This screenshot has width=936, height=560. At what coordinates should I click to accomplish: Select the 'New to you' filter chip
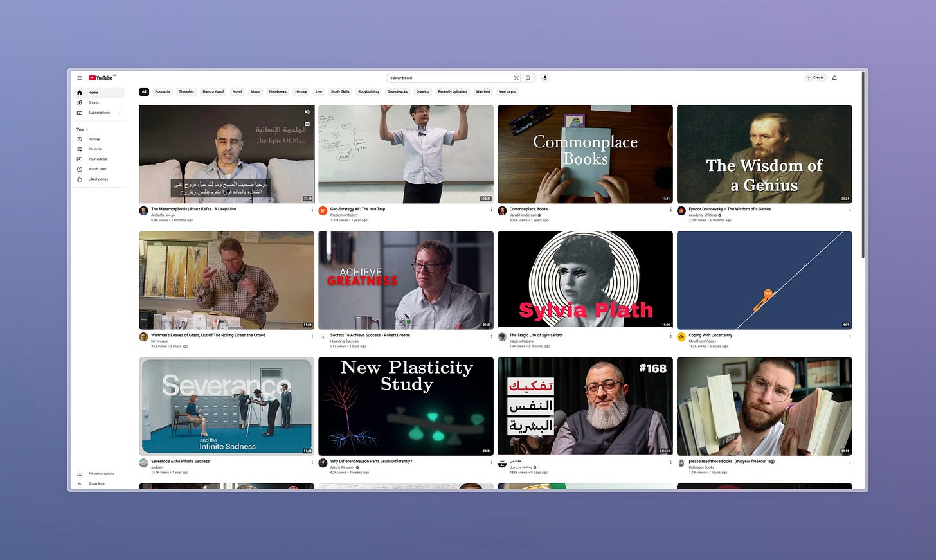tap(507, 91)
